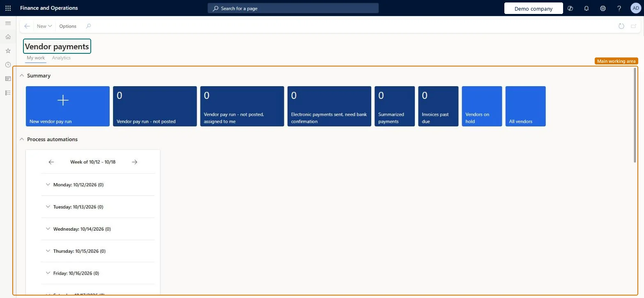Open the Options menu
This screenshot has height=298, width=644.
68,26
